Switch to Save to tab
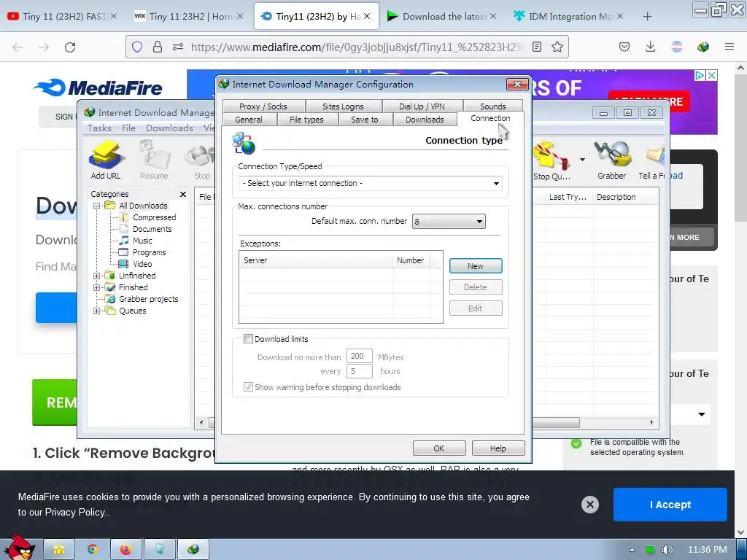The image size is (747, 560). click(365, 120)
